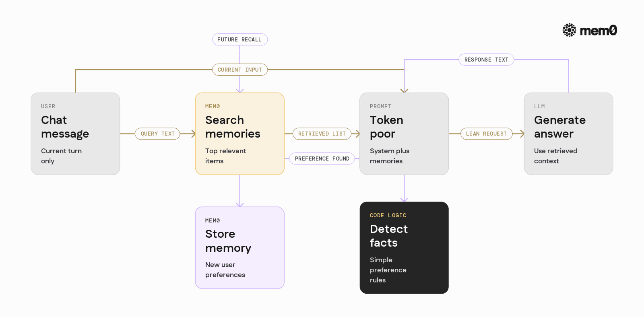Click the LLM caption in Generate answer card
Image resolution: width=644 pixels, height=317 pixels.
point(539,107)
